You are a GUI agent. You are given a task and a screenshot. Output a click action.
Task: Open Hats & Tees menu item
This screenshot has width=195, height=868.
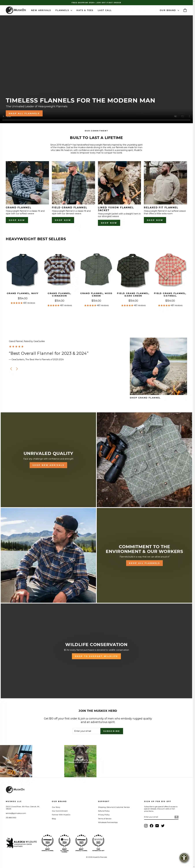85,10
